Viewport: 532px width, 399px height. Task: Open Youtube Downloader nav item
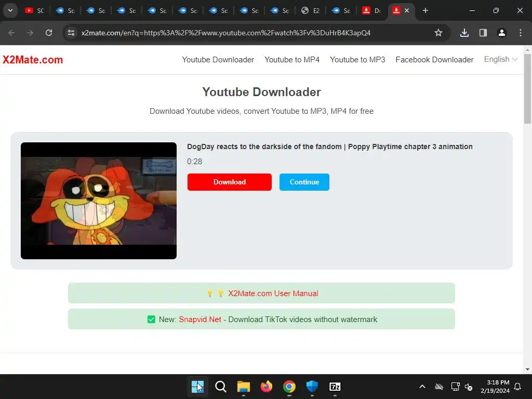218,60
